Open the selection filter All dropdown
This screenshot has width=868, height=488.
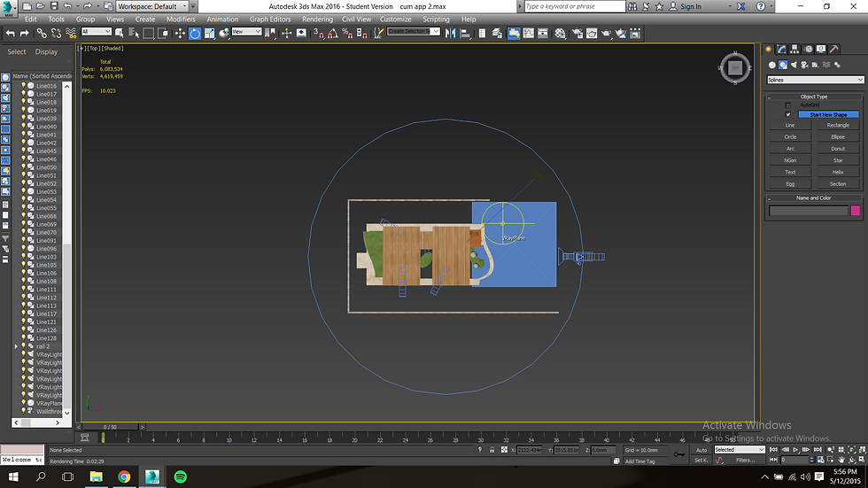[97, 32]
